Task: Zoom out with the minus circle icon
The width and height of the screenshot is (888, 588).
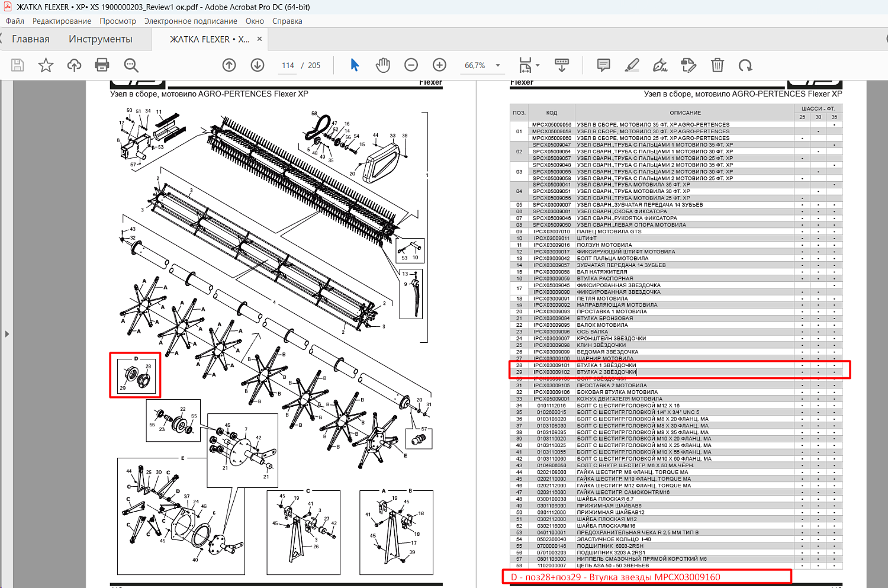Action: click(x=411, y=65)
